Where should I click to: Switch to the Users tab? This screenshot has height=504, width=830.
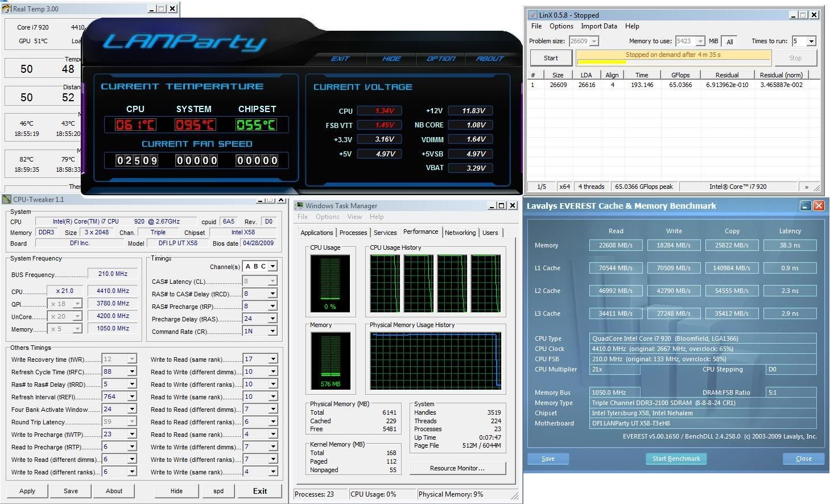pyautogui.click(x=490, y=233)
